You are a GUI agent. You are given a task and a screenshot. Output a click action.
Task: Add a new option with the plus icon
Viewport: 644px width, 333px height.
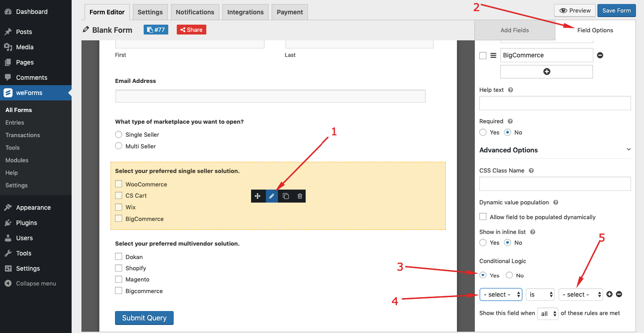[x=546, y=71]
